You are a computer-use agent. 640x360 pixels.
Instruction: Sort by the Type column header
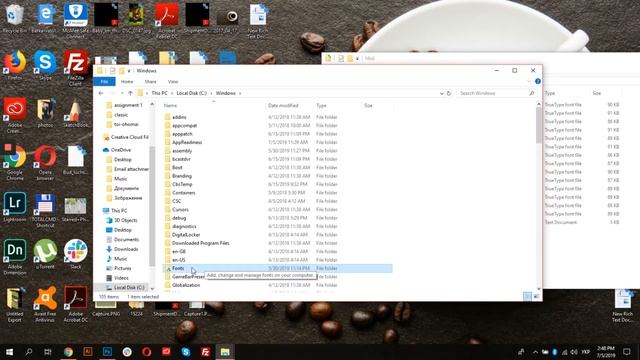coord(322,106)
